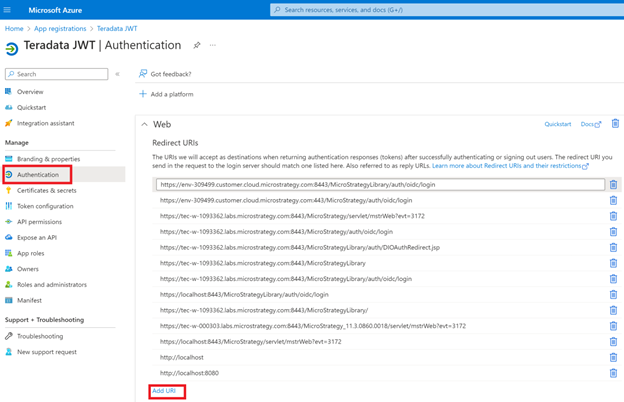Delete the tec-w-1093362 MicroStrategy servlet mstrWeb URI
Image resolution: width=624 pixels, height=402 pixels.
pyautogui.click(x=613, y=216)
